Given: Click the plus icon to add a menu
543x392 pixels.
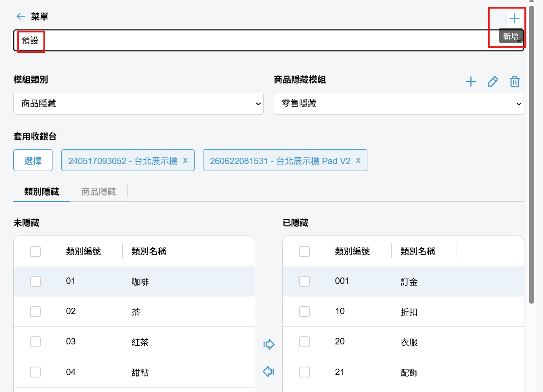Looking at the screenshot, I should 514,19.
